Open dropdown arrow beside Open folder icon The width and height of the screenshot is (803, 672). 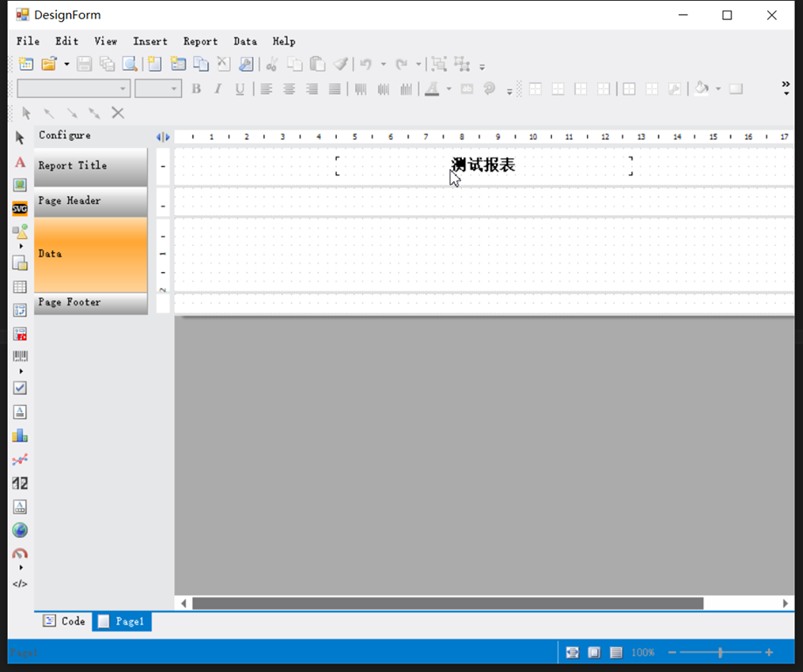pos(66,64)
